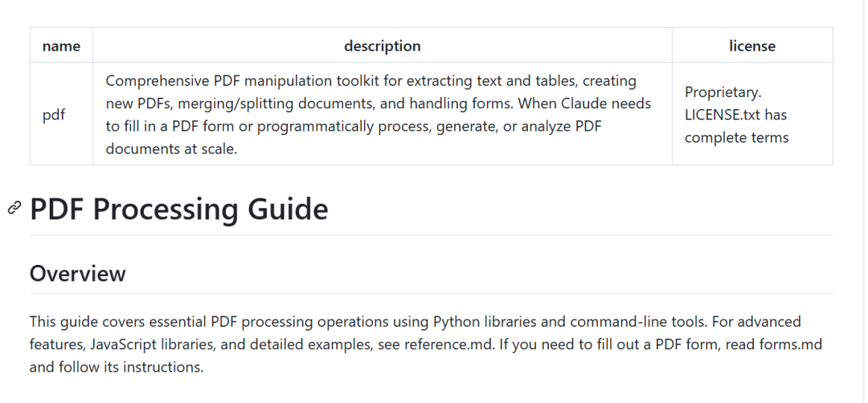
Task: Click the "PDF Processing Guide" heading text
Action: click(x=178, y=209)
